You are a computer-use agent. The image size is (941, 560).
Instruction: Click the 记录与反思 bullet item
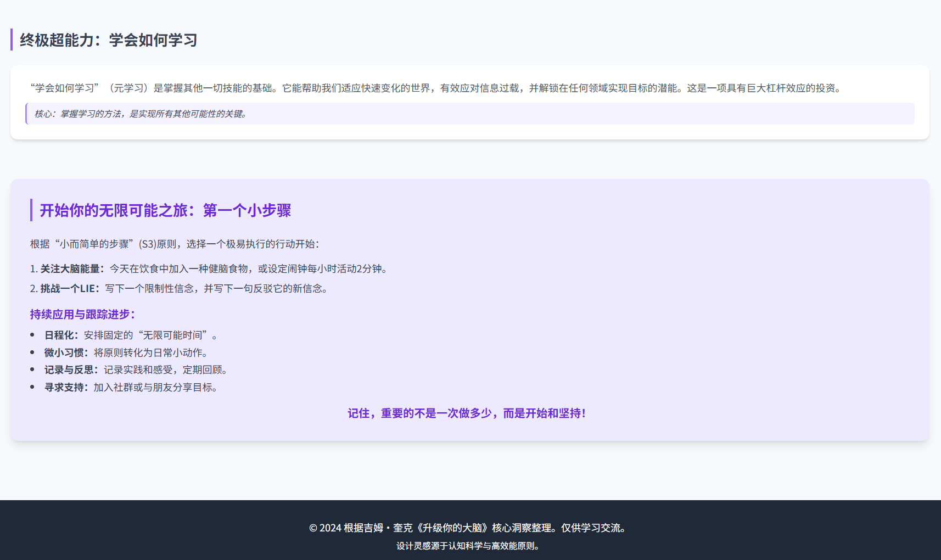136,369
